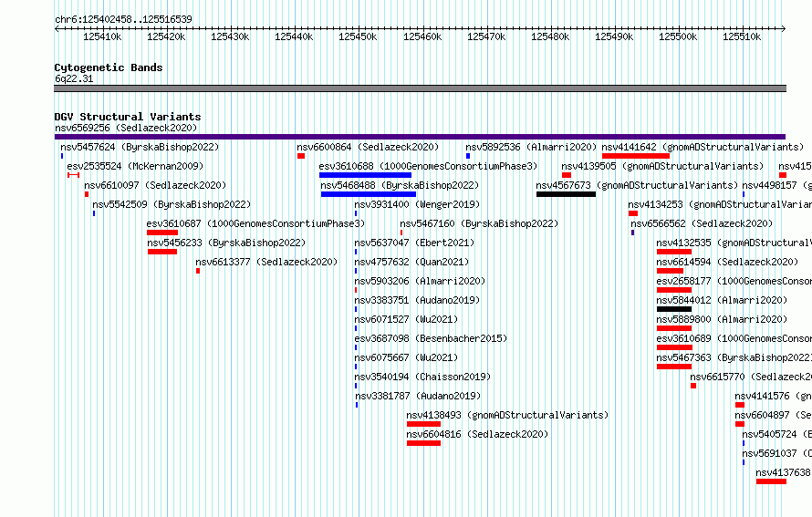Open nsv6614594 (Sedlazeck2020) variant
This screenshot has width=812, height=517.
(727, 262)
